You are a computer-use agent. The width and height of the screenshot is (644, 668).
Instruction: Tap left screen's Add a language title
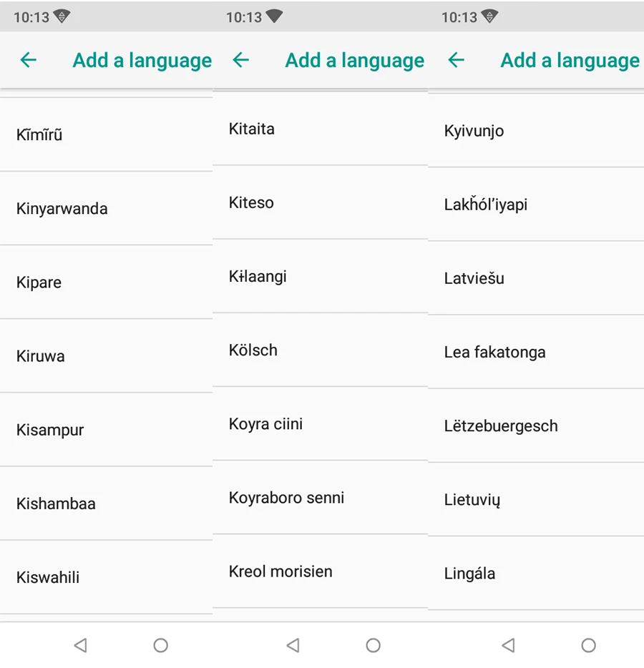[142, 61]
